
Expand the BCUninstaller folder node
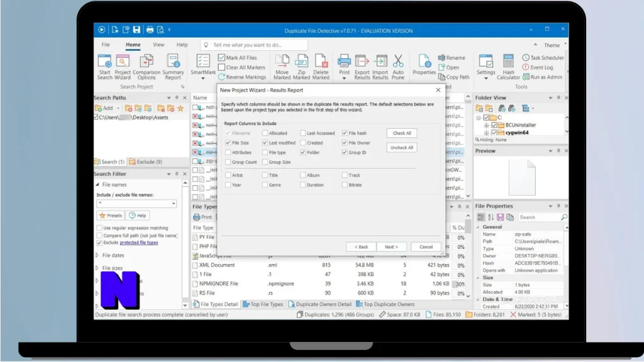486,125
